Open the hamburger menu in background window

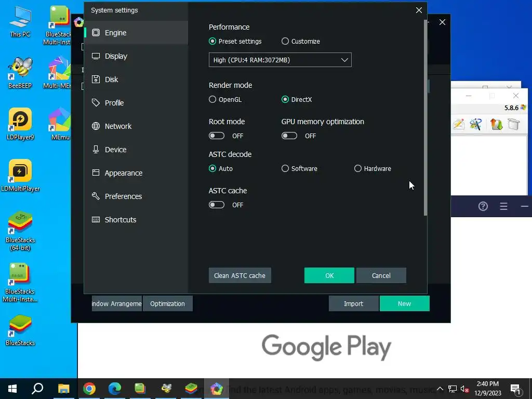click(503, 206)
